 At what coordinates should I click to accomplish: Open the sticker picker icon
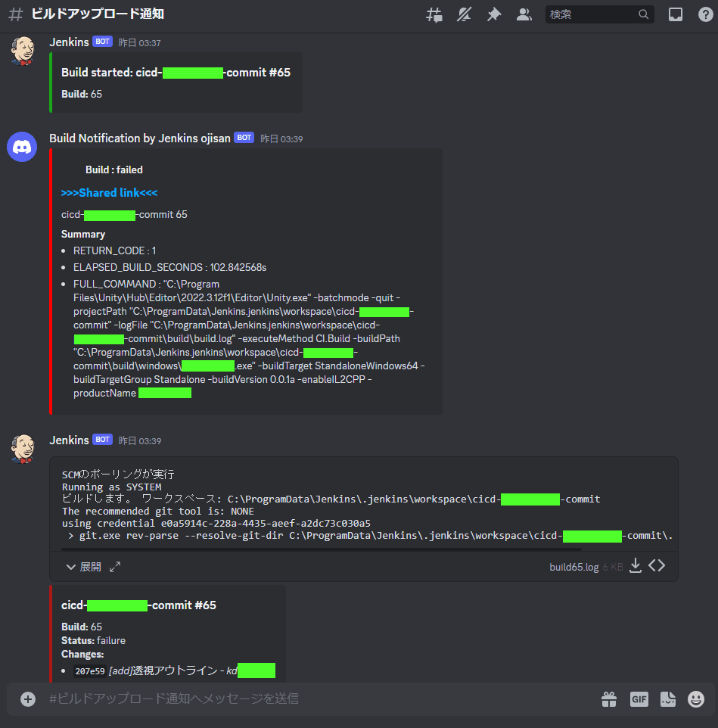[x=668, y=699]
